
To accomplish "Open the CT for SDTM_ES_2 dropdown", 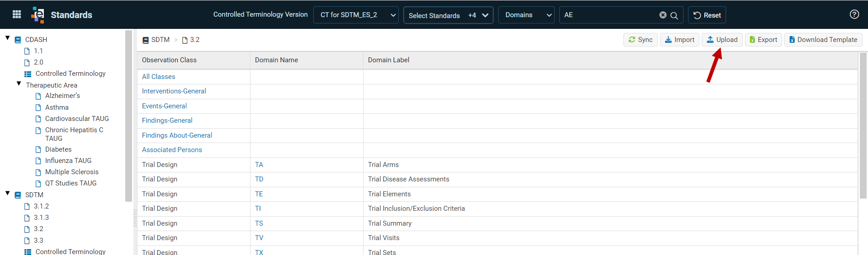I will pyautogui.click(x=356, y=15).
